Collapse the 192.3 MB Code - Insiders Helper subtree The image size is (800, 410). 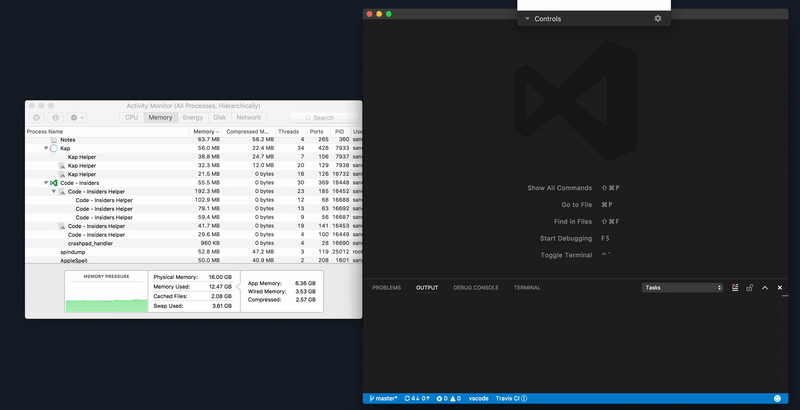click(x=54, y=191)
